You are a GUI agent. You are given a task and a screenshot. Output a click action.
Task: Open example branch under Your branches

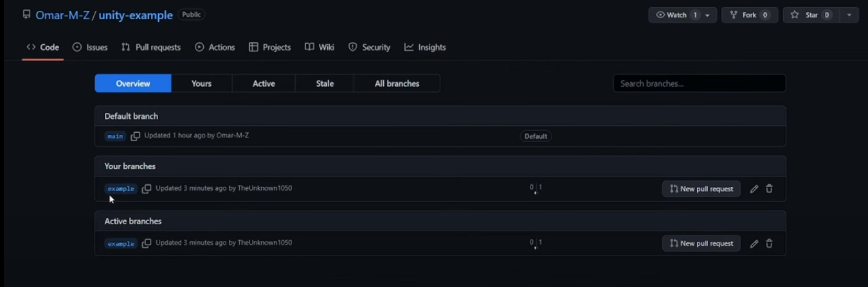pyautogui.click(x=121, y=189)
